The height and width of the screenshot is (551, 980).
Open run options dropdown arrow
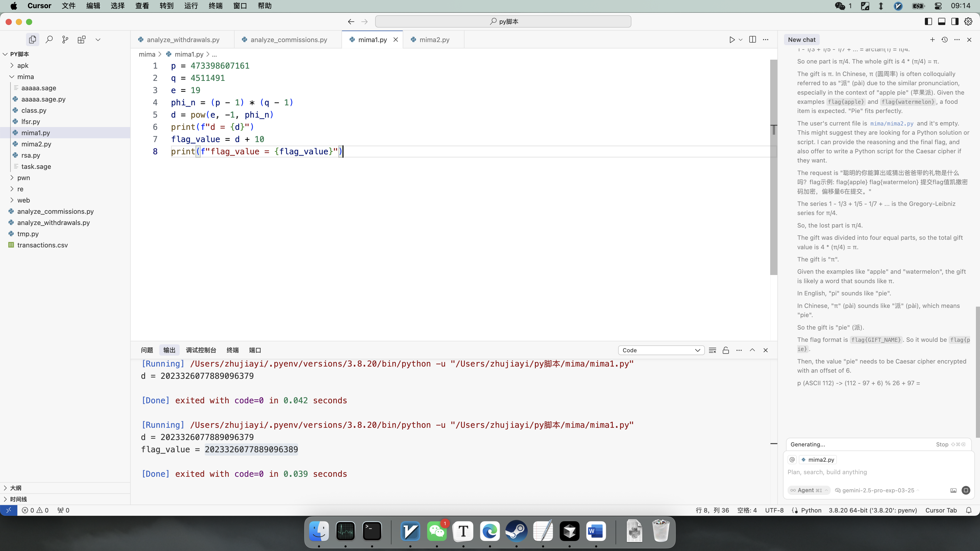(x=740, y=40)
